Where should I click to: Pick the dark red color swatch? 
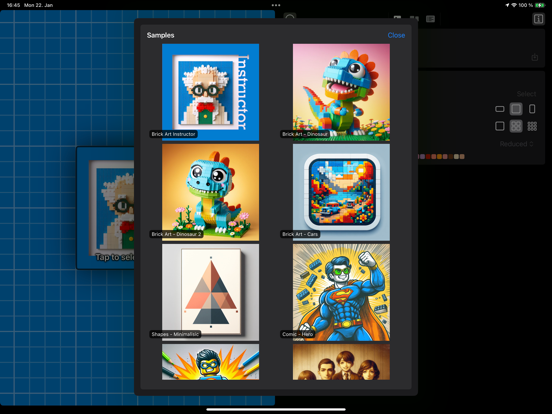tap(428, 156)
